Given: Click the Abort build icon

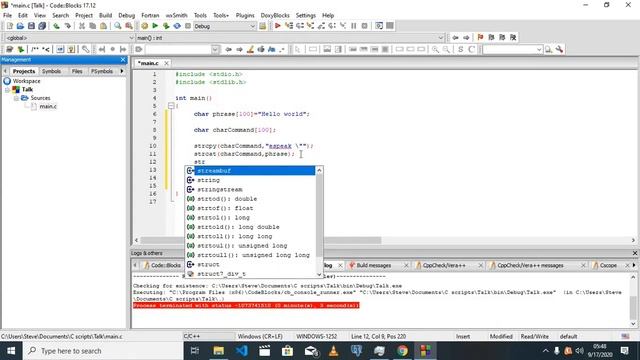Looking at the screenshot, I should (188, 26).
